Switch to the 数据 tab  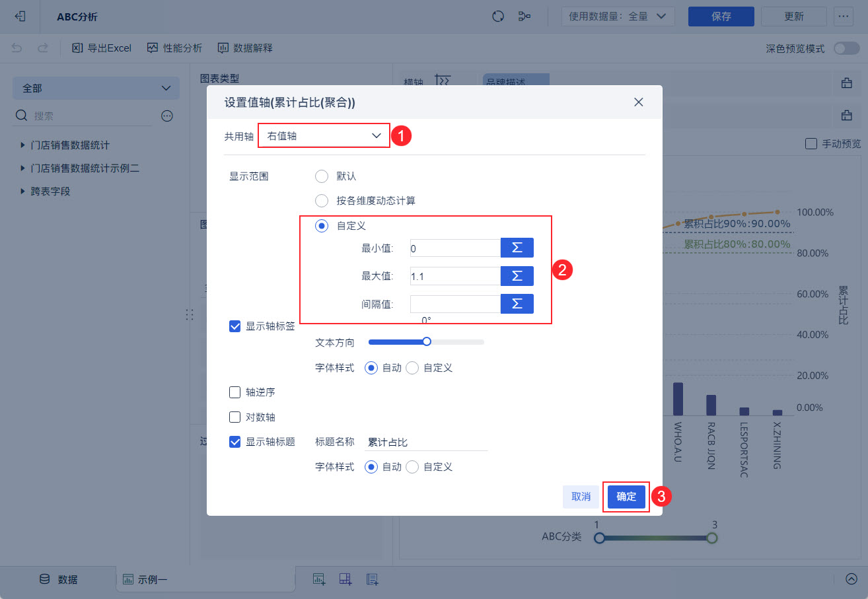click(x=58, y=579)
